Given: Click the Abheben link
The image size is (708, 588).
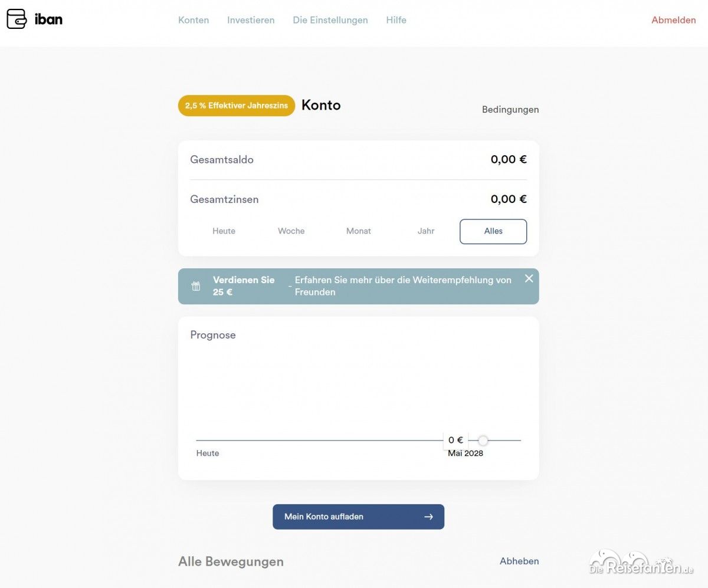Looking at the screenshot, I should [x=519, y=561].
